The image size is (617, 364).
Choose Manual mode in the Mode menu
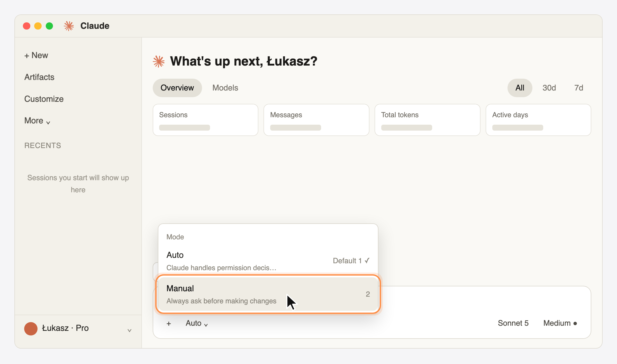pos(268,294)
